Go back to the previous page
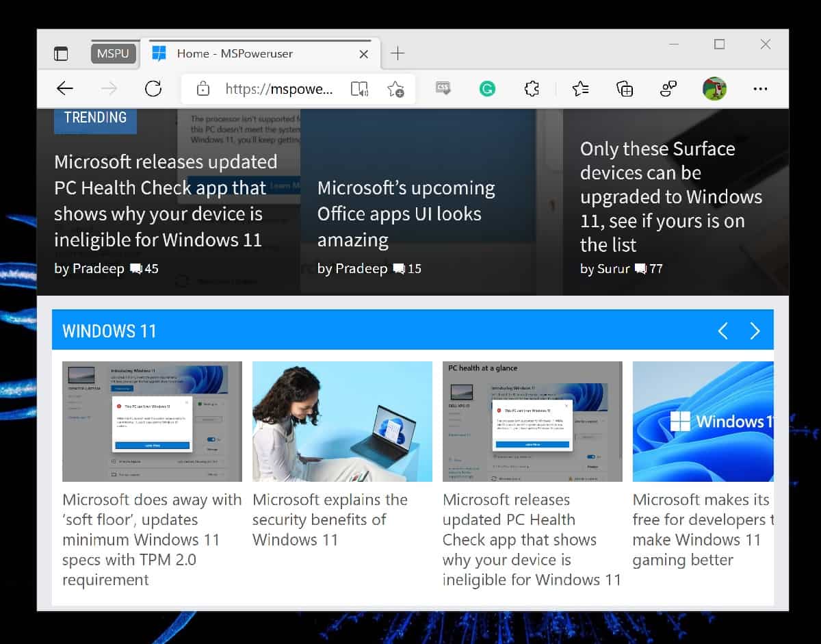 65,88
